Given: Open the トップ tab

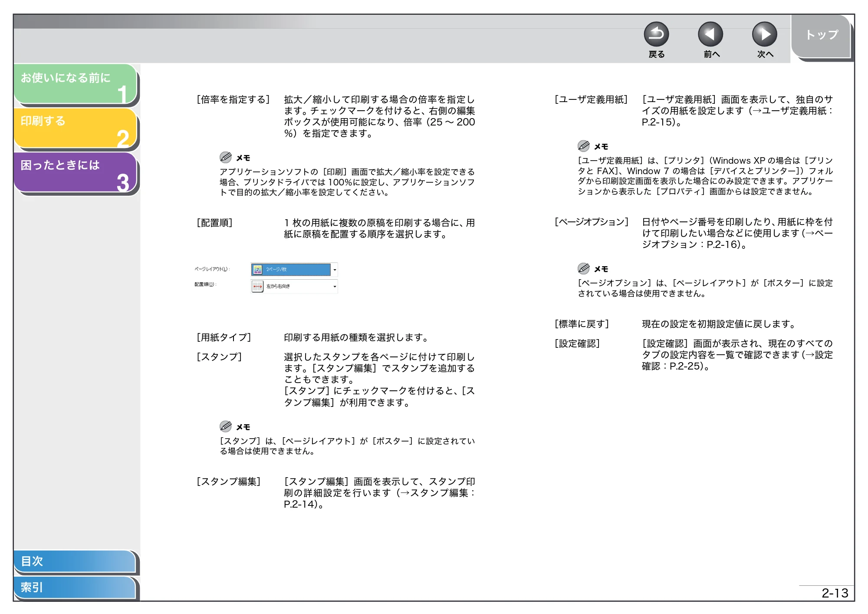Looking at the screenshot, I should (822, 36).
